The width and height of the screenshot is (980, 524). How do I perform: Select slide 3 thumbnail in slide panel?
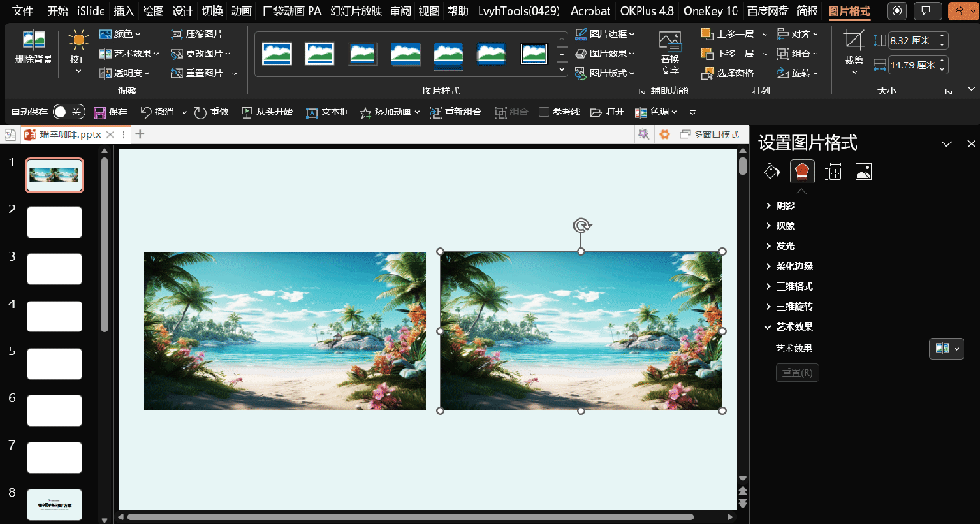pos(54,270)
